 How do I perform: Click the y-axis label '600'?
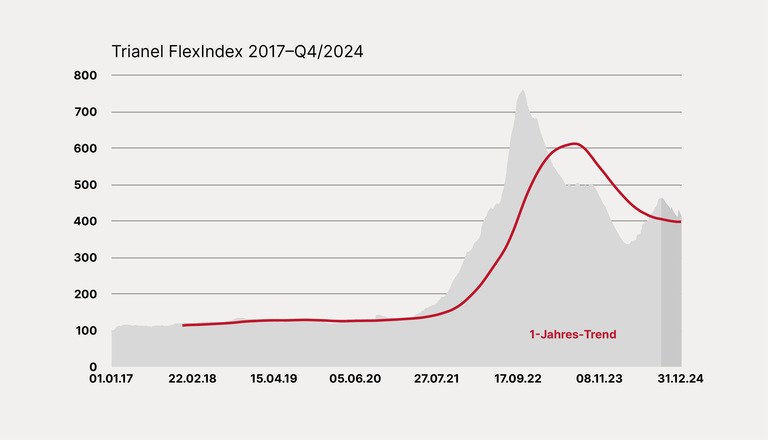pyautogui.click(x=85, y=148)
